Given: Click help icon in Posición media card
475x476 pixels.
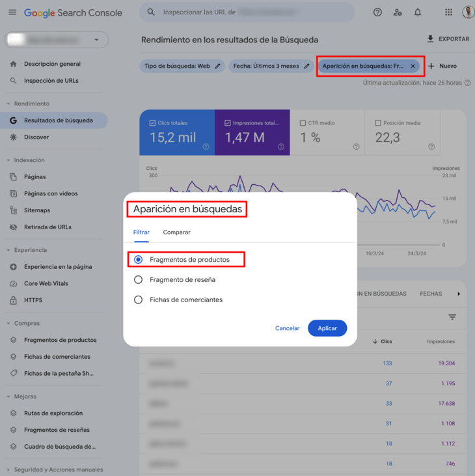Looking at the screenshot, I should 431,147.
